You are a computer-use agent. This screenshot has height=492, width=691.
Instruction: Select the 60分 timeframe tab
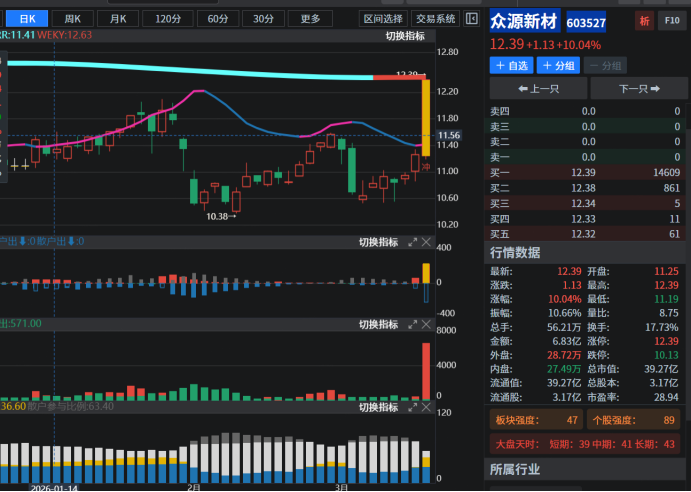pyautogui.click(x=212, y=18)
